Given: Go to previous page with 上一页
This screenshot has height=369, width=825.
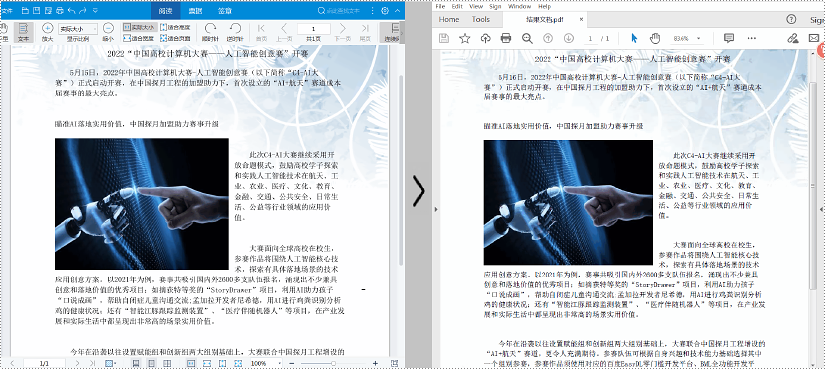Looking at the screenshot, I should tap(284, 32).
